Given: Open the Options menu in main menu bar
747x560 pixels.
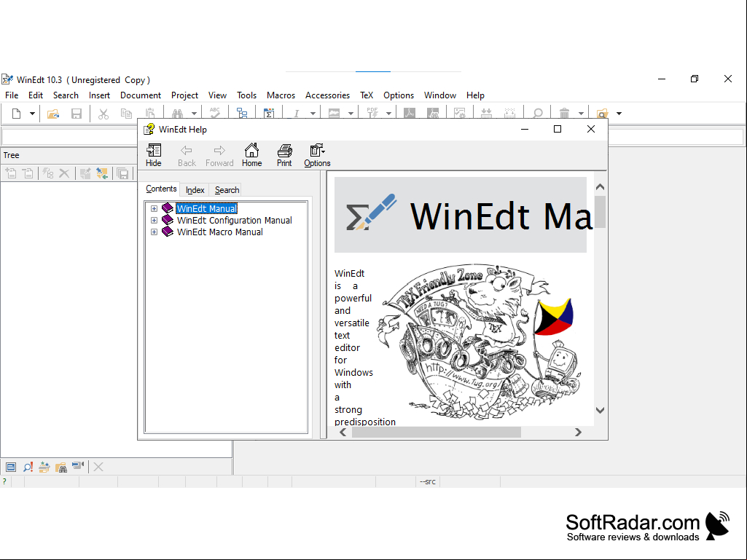Looking at the screenshot, I should pos(398,95).
